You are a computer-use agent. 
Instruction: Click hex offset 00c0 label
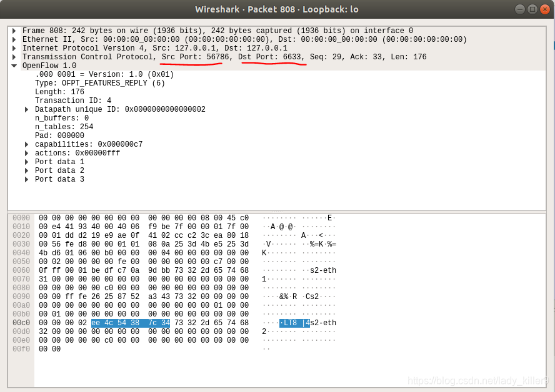click(x=21, y=323)
